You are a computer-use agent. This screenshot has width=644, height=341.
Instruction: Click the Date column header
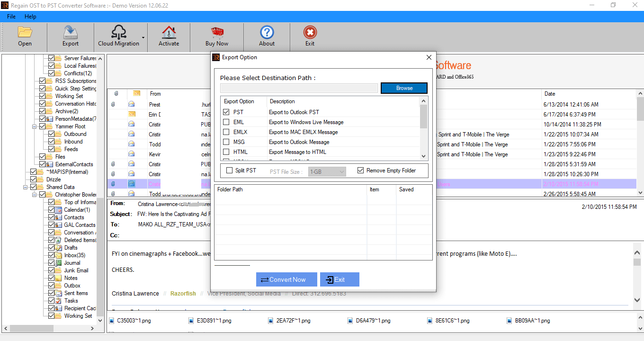coord(589,94)
